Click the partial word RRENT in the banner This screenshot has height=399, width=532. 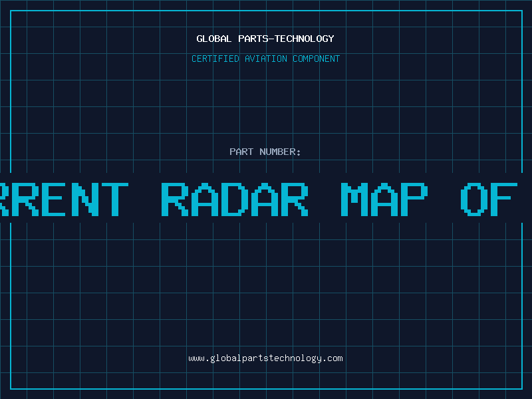[63, 198]
